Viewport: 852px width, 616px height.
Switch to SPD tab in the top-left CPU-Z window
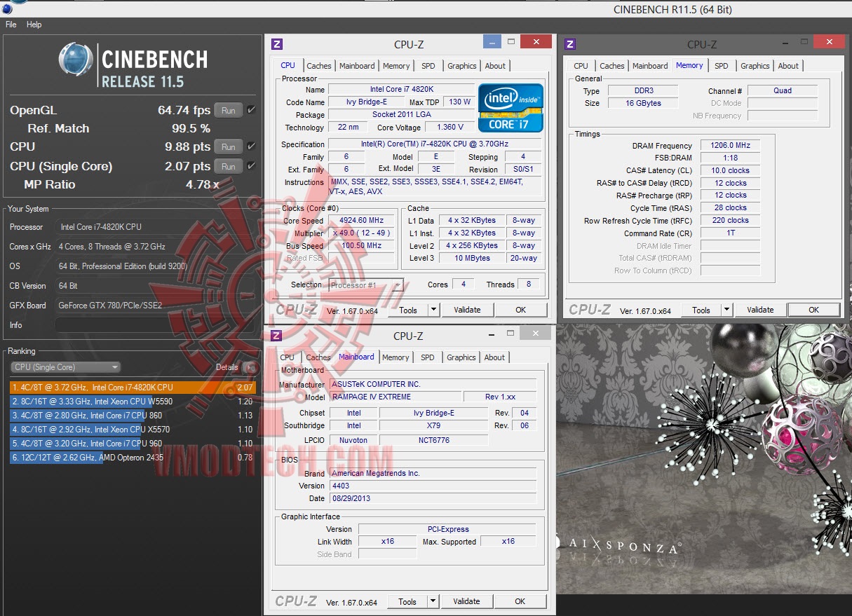pos(428,66)
